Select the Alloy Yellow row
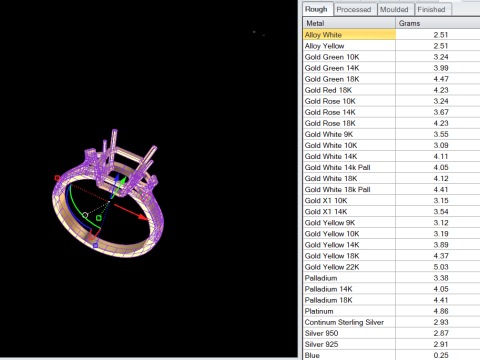The height and width of the screenshot is (360, 480). click(x=391, y=46)
